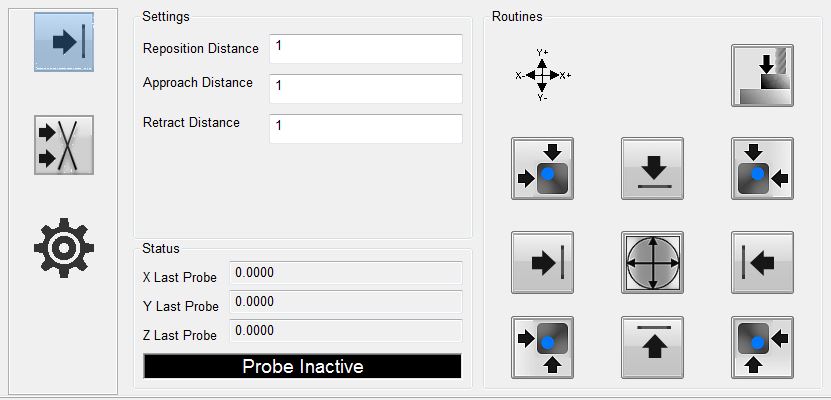This screenshot has width=831, height=400.
Task: Click the X/Y axis direction compass
Action: tap(542, 75)
